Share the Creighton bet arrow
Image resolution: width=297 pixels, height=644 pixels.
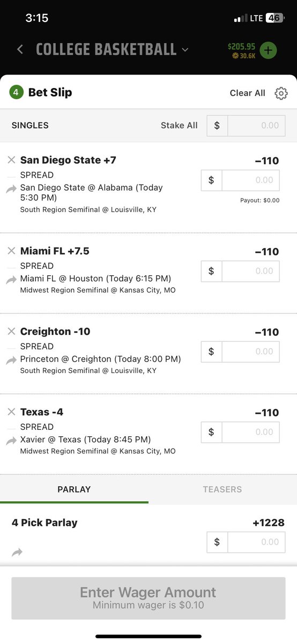(x=11, y=360)
